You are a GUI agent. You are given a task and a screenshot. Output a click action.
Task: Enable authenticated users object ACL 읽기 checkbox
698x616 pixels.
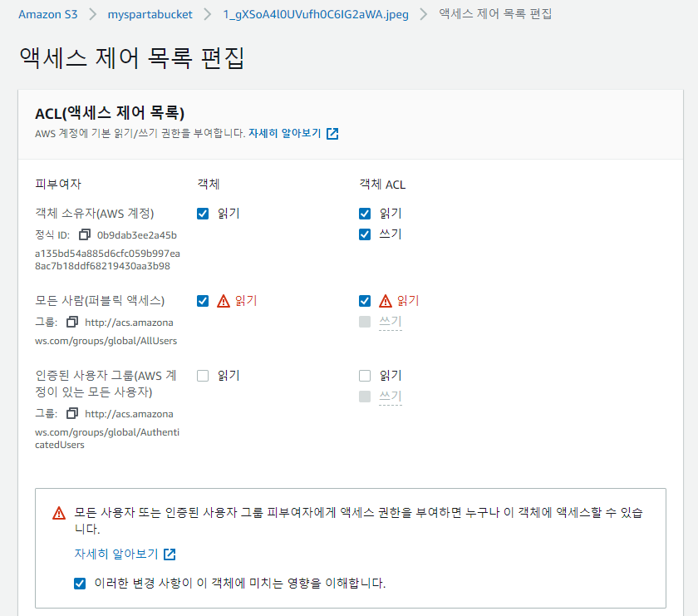click(365, 376)
